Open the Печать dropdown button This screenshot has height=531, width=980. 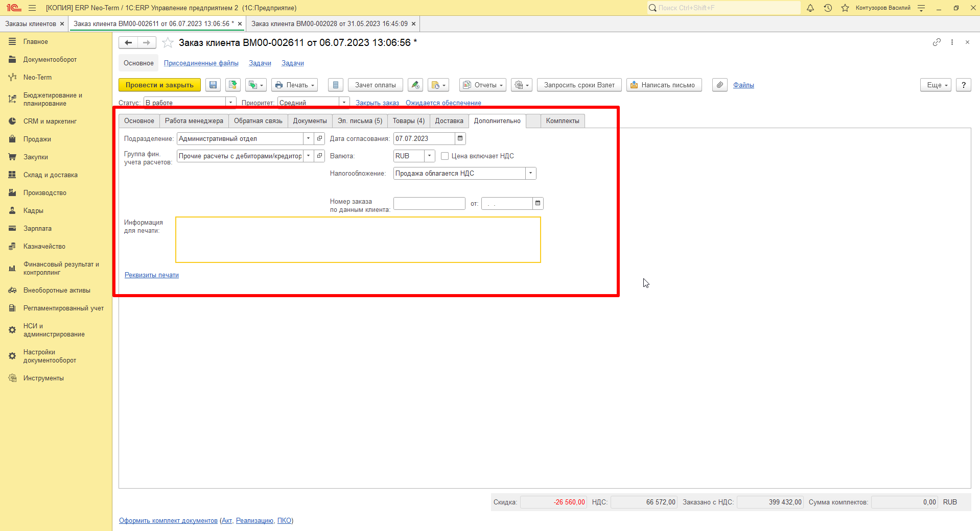pos(295,85)
